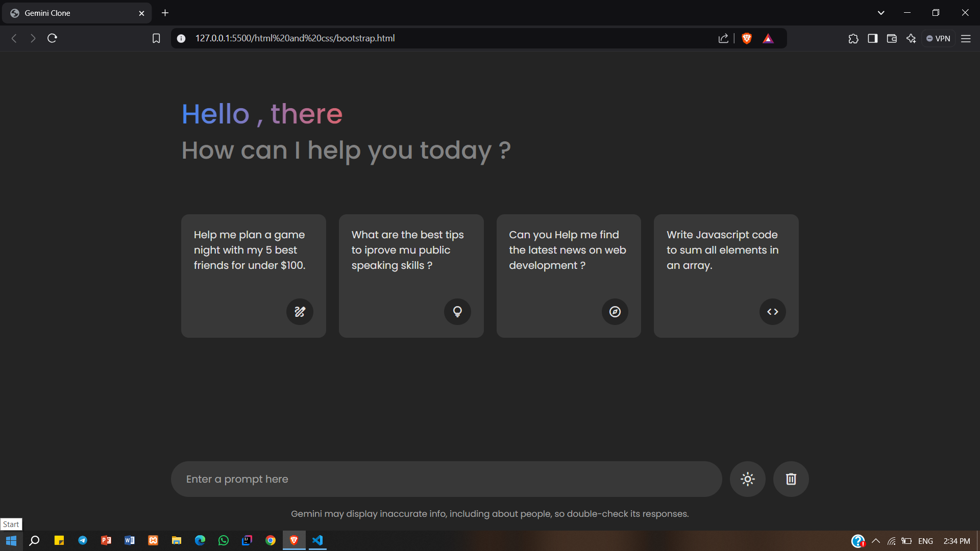
Task: Click the code brackets icon on Javascript card
Action: (x=773, y=312)
